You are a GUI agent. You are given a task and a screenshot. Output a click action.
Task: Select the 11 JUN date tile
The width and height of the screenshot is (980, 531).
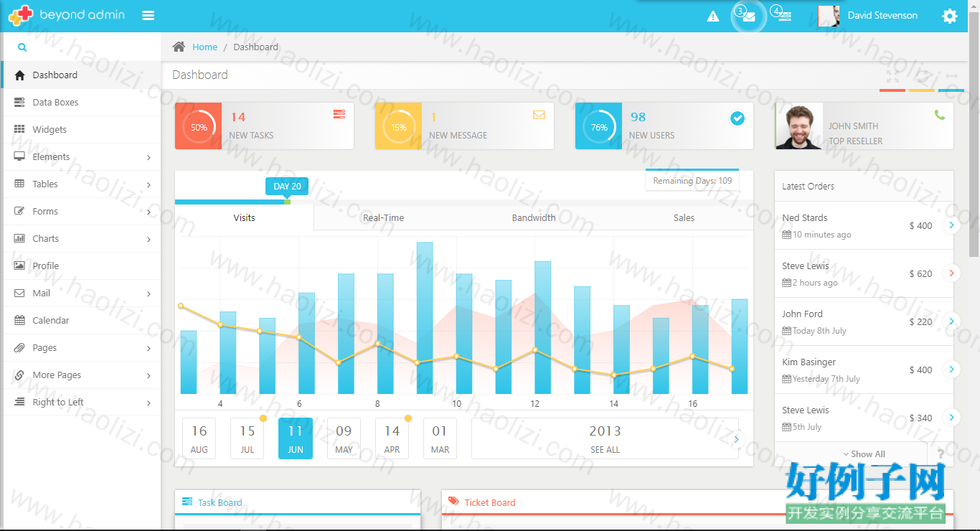296,438
